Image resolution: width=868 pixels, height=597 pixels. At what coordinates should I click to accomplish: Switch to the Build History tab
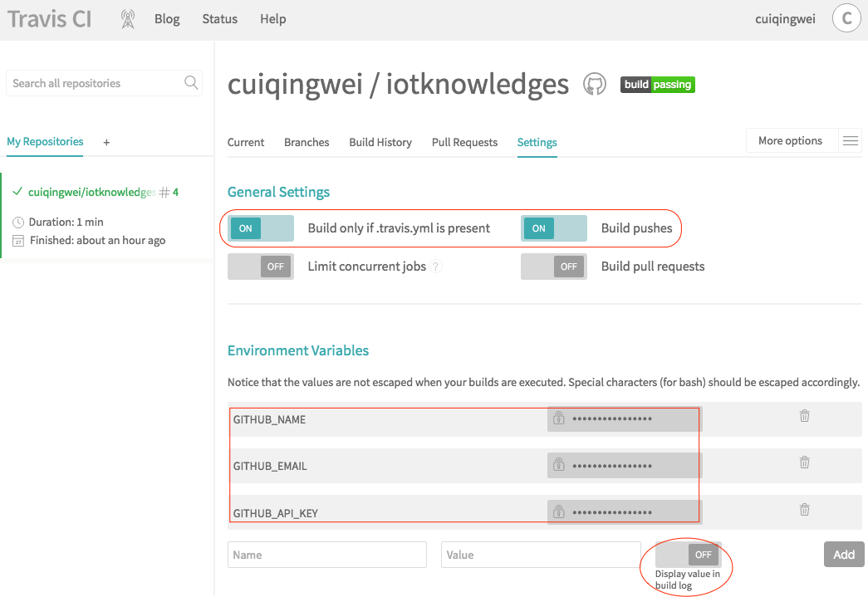(380, 142)
